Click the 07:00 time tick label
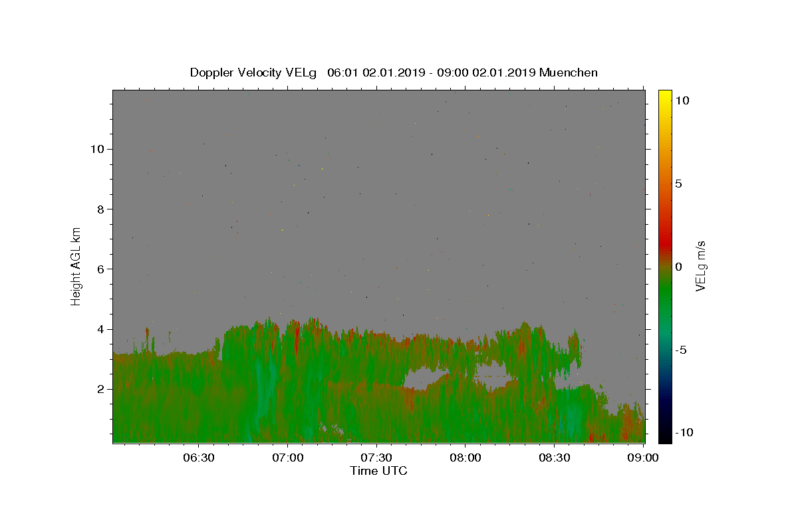This screenshot has width=798, height=532. point(287,458)
